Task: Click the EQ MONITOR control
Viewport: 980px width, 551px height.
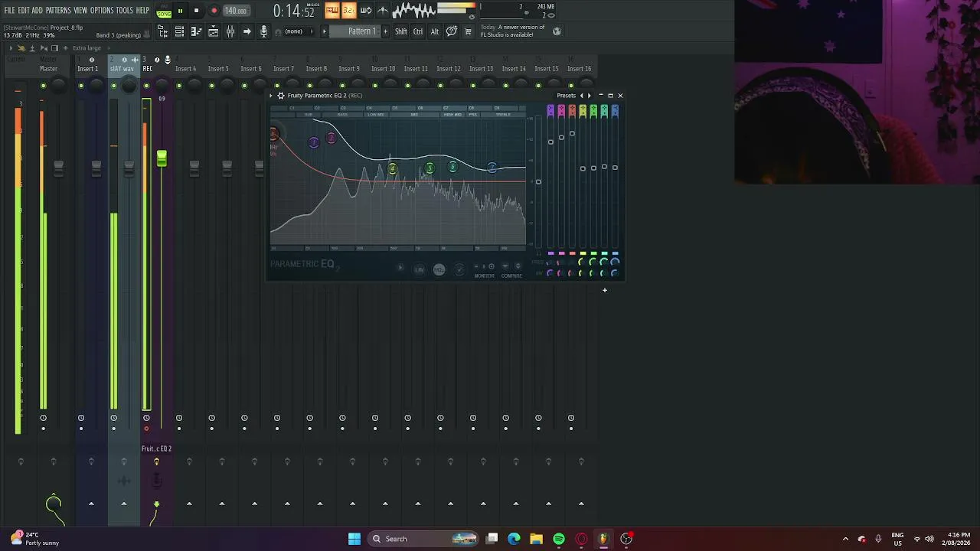Action: point(485,270)
